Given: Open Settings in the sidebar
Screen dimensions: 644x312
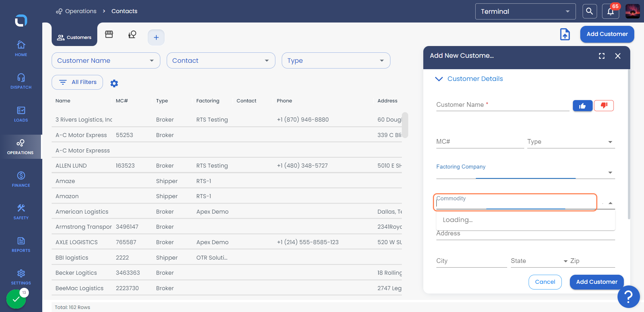Looking at the screenshot, I should coord(21,277).
